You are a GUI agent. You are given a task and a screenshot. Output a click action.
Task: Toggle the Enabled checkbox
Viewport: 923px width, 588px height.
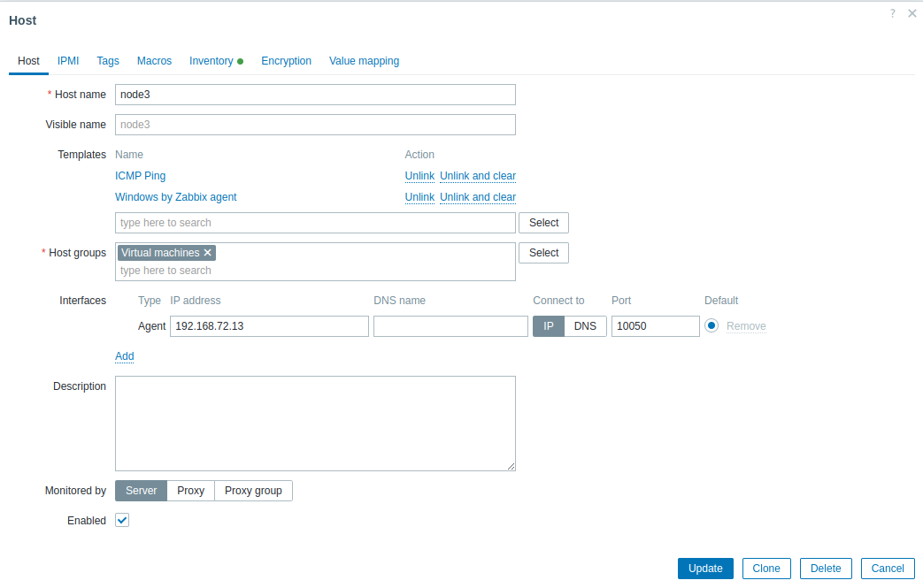coord(122,521)
